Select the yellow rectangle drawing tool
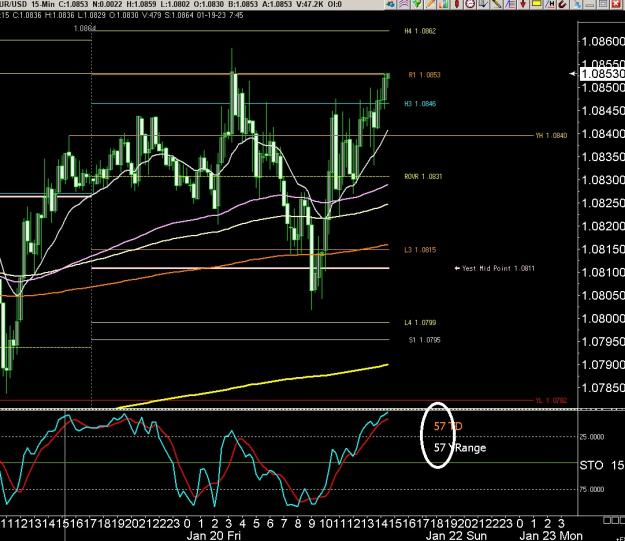 coord(537,4)
